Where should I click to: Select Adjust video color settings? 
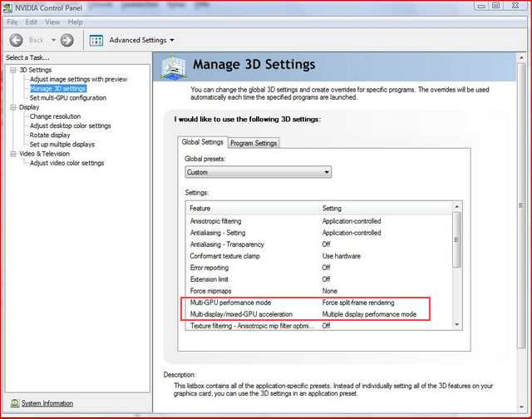[x=66, y=163]
